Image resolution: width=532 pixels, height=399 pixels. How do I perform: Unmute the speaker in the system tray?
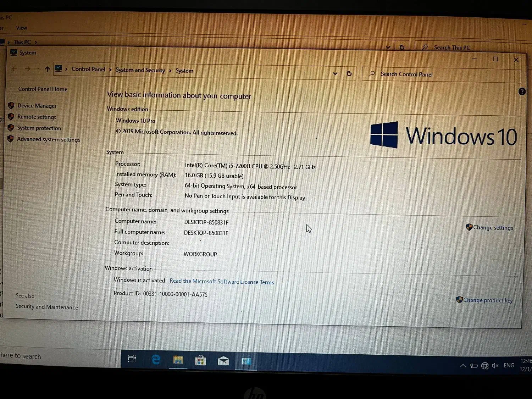tap(495, 365)
